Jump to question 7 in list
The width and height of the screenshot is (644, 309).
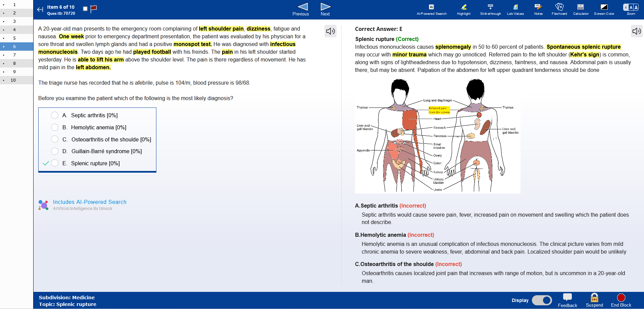(x=16, y=55)
